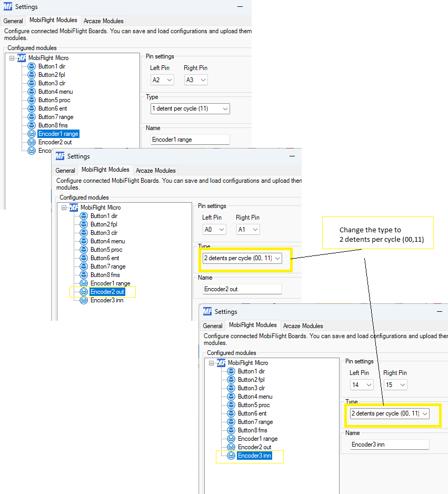This screenshot has width=448, height=494.
Task: Open the Left Pin dropdown showing A2
Action: click(163, 80)
